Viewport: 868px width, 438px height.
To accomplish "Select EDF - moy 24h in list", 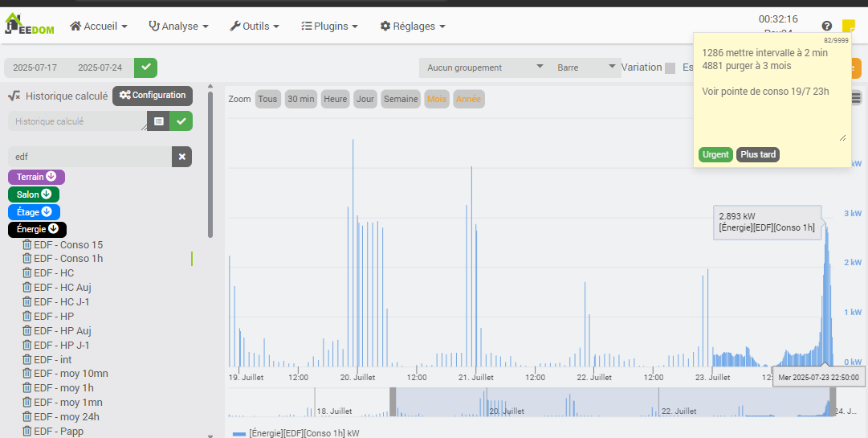I will (67, 417).
